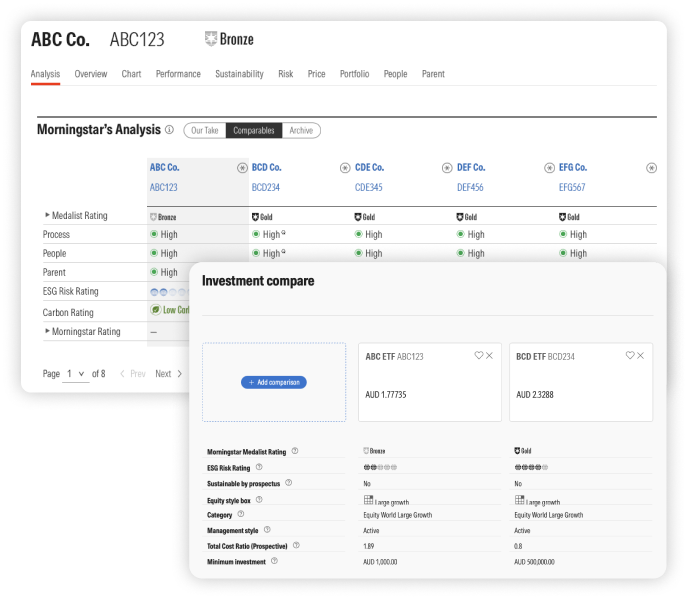Image resolution: width=688 pixels, height=599 pixels.
Task: Click BCD ETF price AUD 2.3288
Action: 535,395
